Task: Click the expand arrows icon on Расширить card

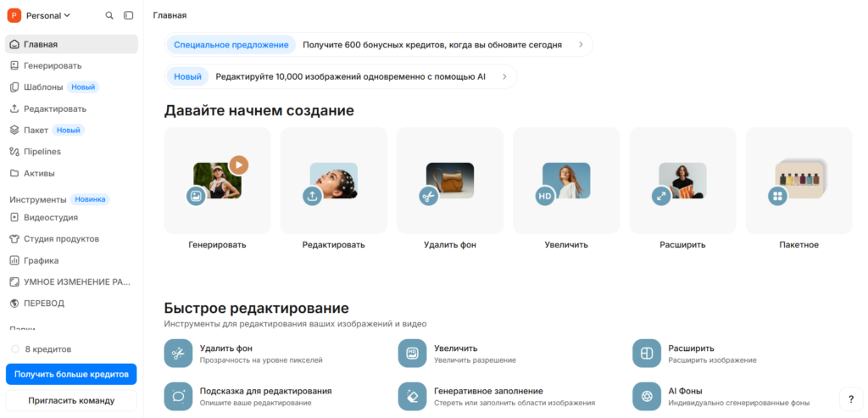Action: coord(661,196)
